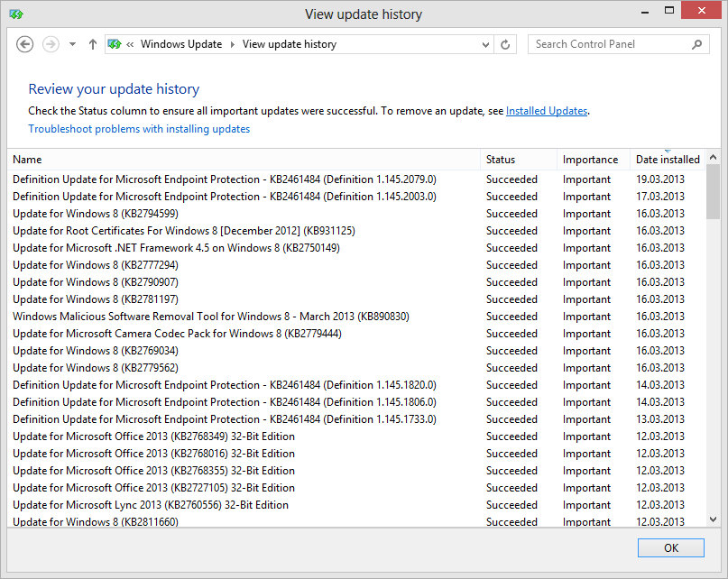
Task: Click the vertical scrollbar thumb
Action: [x=714, y=192]
